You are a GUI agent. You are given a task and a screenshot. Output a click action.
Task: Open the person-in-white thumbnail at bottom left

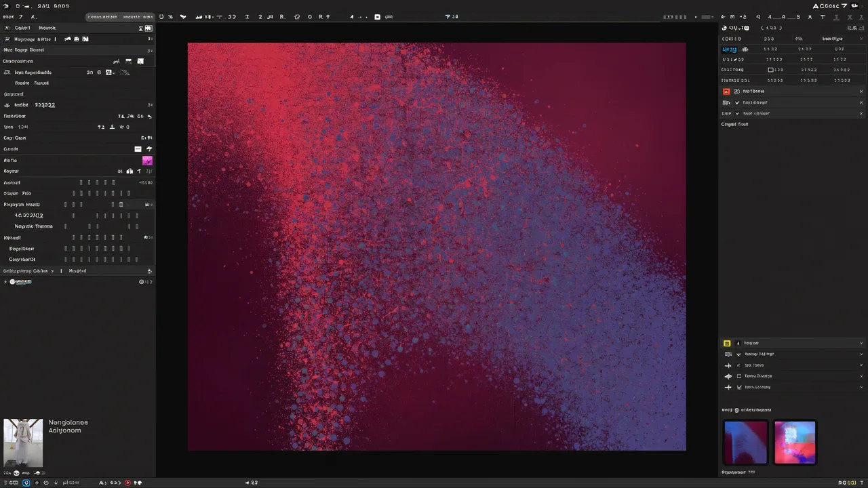click(23, 443)
